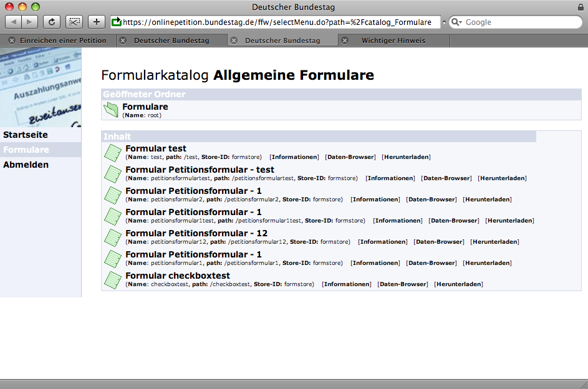Open Daten-Browser for form named exactly petitionsformular1
This screenshot has height=389, width=588.
pos(431,263)
